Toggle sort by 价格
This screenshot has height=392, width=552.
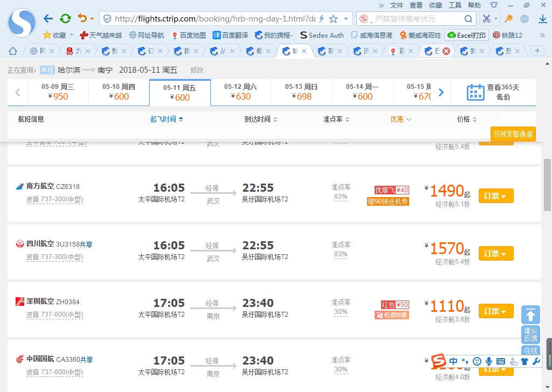click(x=467, y=119)
